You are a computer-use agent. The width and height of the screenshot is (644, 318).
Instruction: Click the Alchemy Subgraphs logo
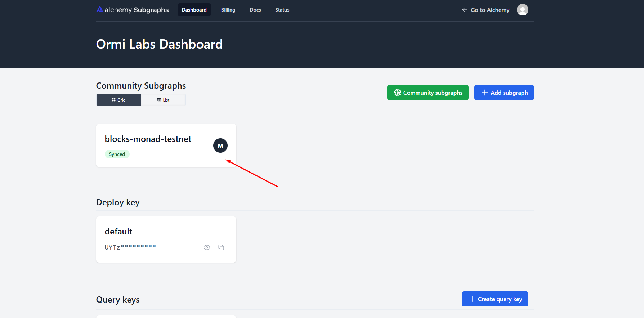[132, 10]
